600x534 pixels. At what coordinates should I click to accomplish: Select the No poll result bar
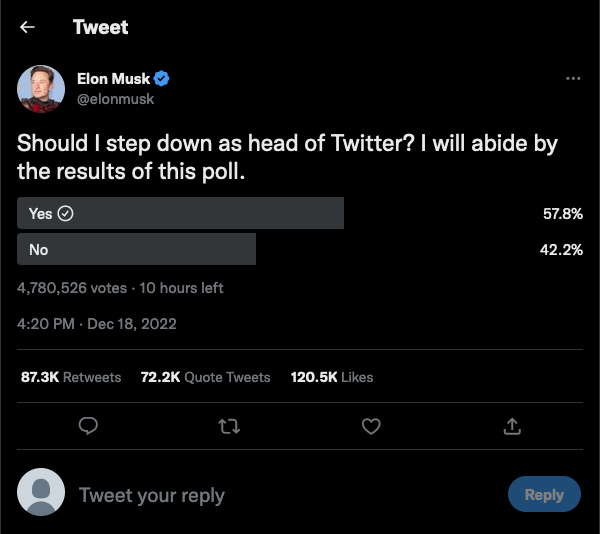[x=136, y=249]
